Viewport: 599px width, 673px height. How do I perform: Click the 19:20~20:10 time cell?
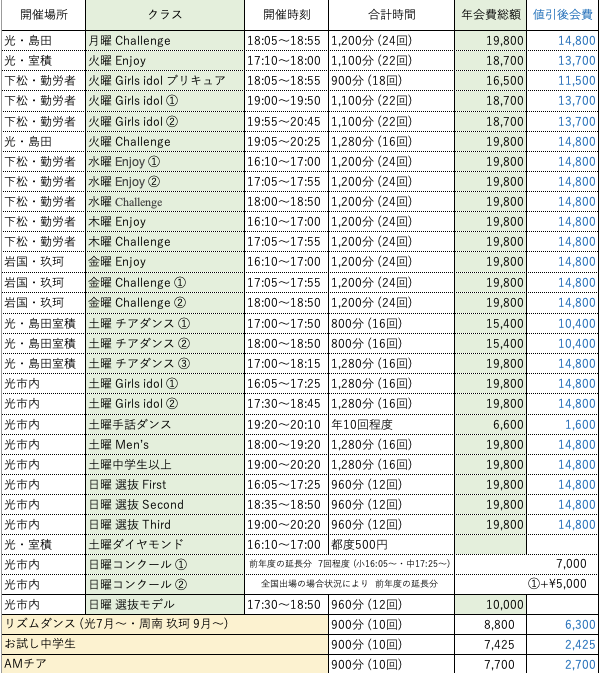pos(286,424)
